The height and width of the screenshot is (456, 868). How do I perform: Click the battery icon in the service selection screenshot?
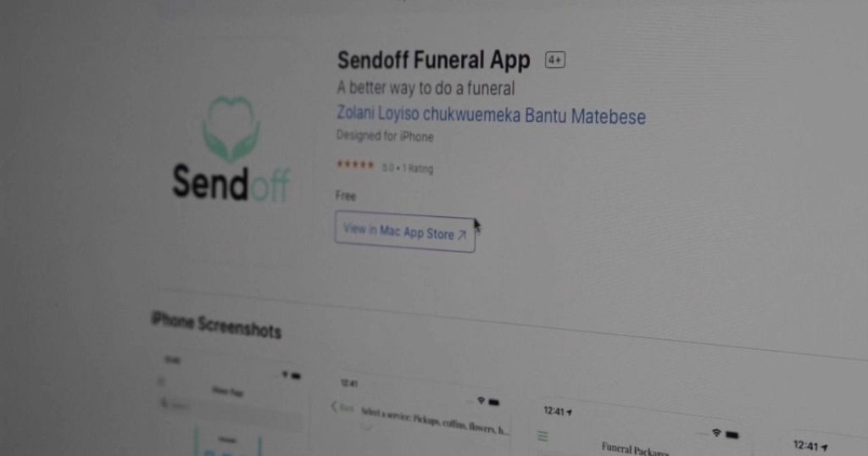(x=494, y=403)
